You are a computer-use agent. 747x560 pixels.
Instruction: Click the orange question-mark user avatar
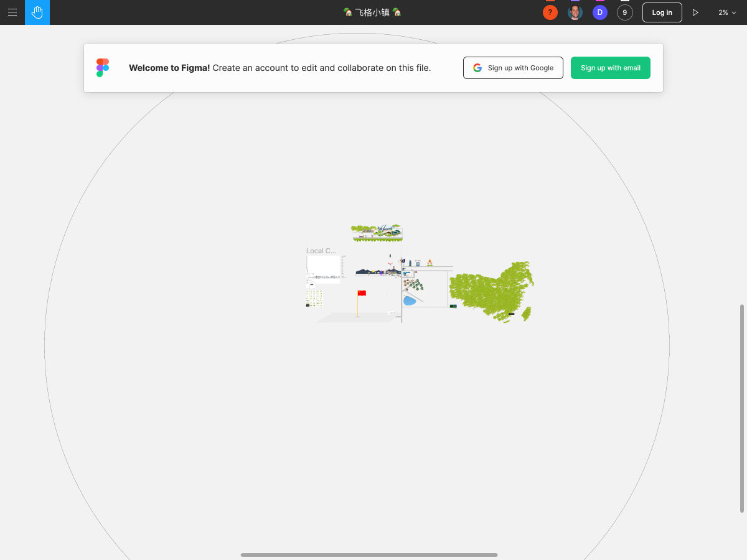point(550,12)
